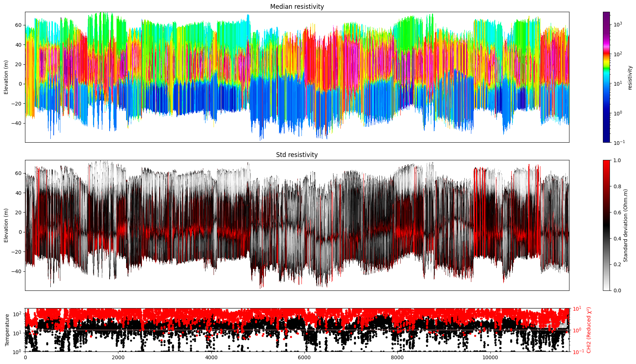Viewport: 636px width, 364px height.
Task: Click the 4000 tick on the x-axis
Action: click(211, 357)
